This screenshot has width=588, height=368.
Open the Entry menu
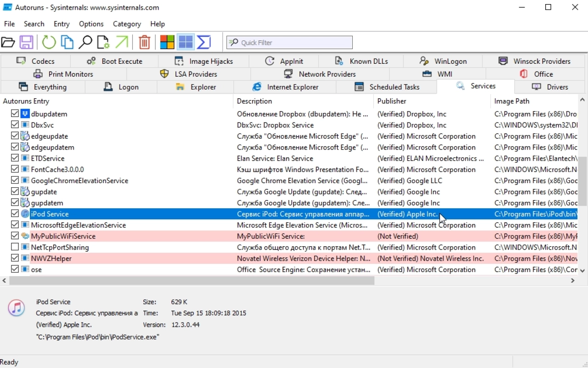62,24
